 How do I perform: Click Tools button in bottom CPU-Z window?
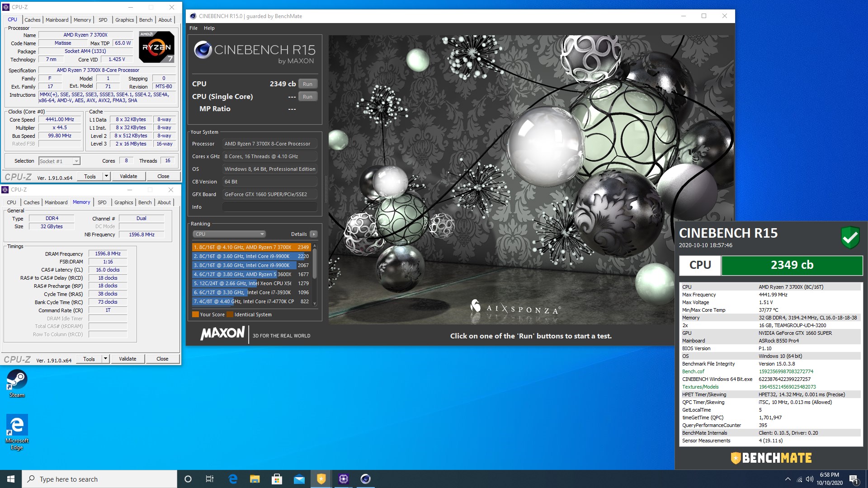pos(89,359)
